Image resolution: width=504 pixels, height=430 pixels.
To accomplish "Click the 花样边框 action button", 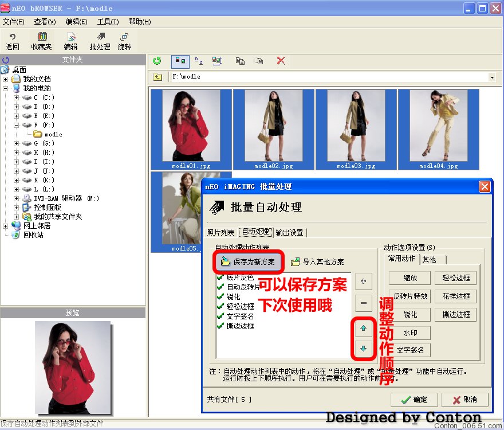I will 456,296.
